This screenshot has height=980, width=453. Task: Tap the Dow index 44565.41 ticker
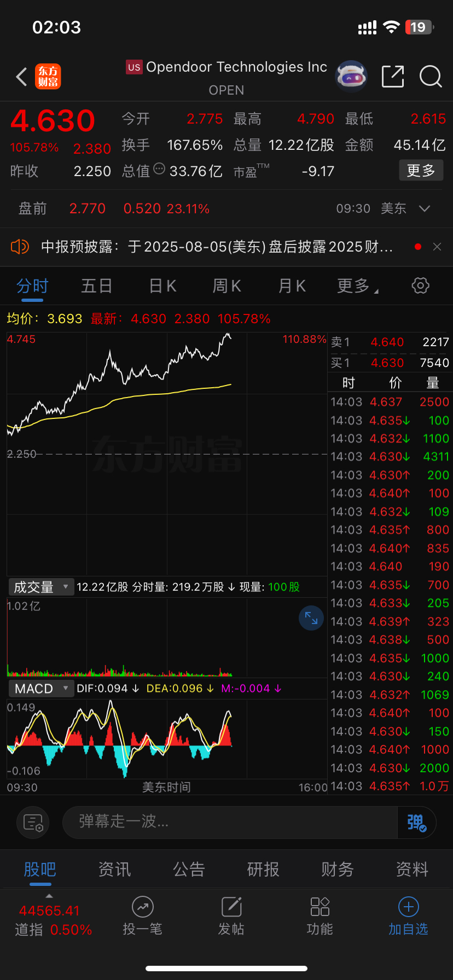49,911
